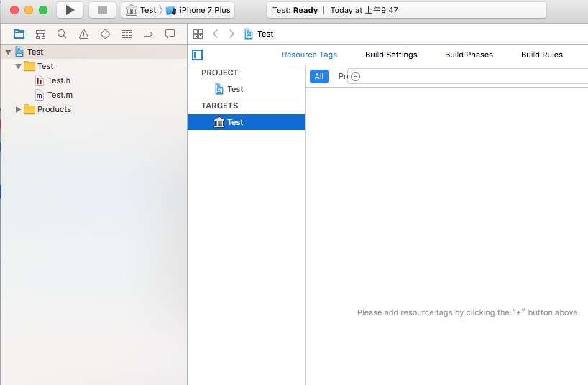Collapse the root Test project
This screenshot has width=588, height=385.
coord(8,52)
